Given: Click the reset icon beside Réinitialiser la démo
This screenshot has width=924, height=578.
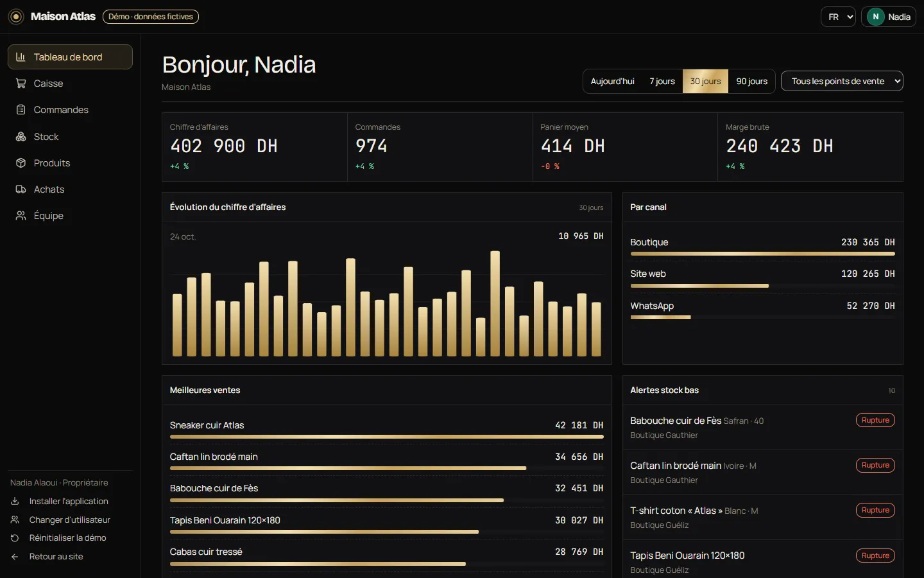Looking at the screenshot, I should coord(15,538).
